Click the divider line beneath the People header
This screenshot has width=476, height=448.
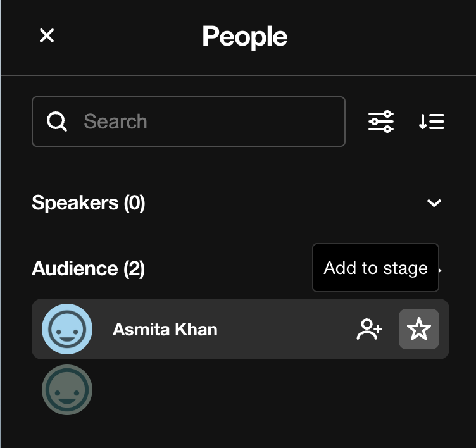tap(239, 75)
